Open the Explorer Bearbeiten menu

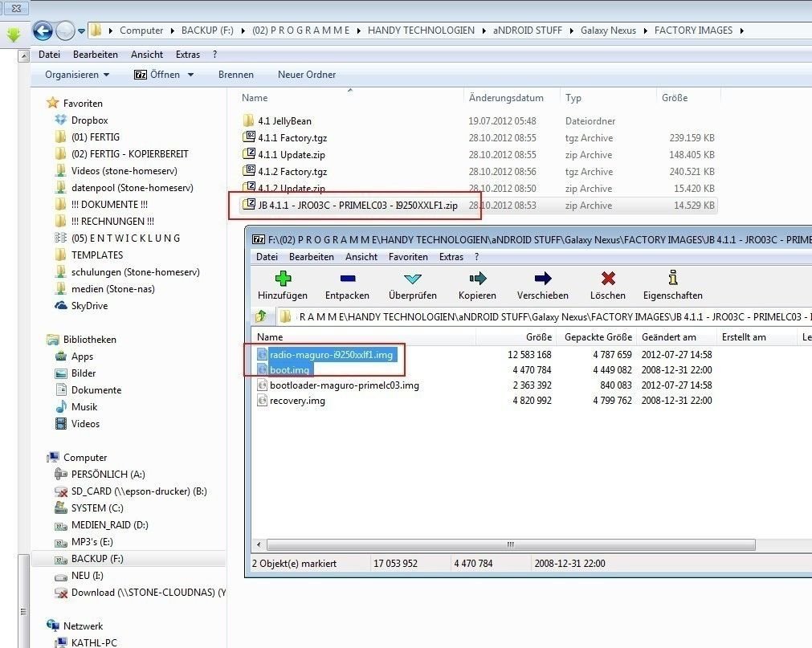coord(96,55)
